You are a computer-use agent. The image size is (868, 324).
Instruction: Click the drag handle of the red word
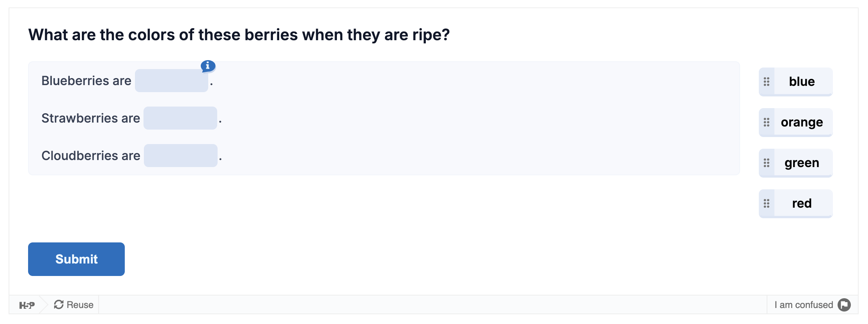point(767,203)
